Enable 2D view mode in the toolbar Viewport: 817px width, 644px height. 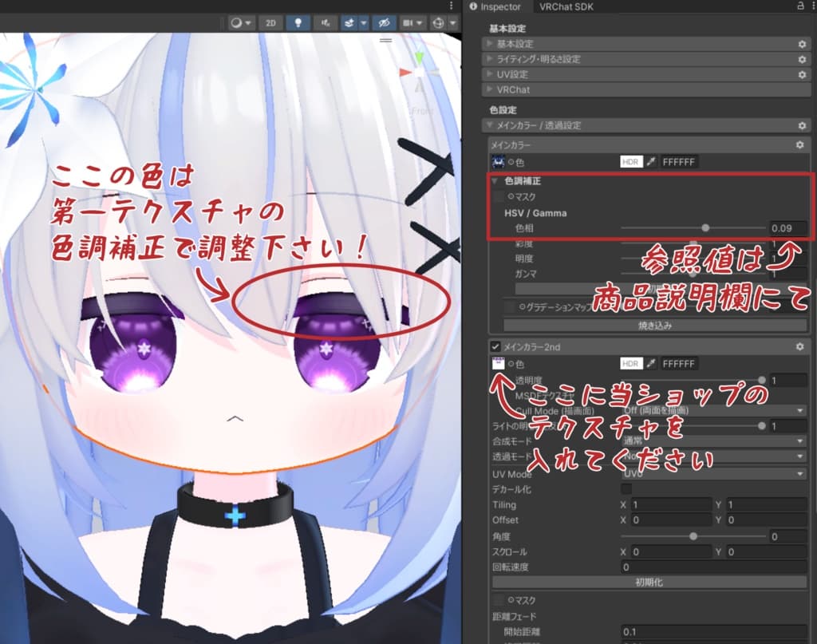point(270,23)
